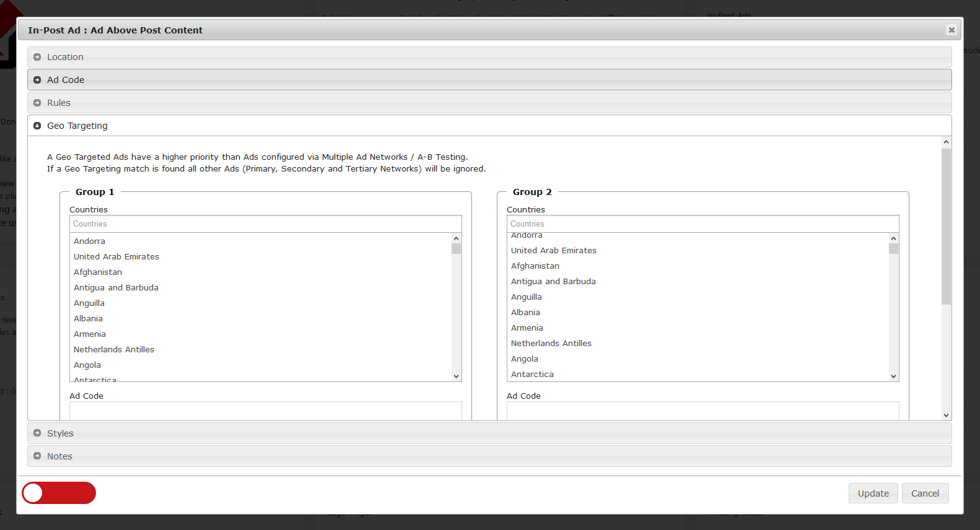Click the arrow icon beside Styles
The width and height of the screenshot is (980, 530).
click(x=37, y=433)
